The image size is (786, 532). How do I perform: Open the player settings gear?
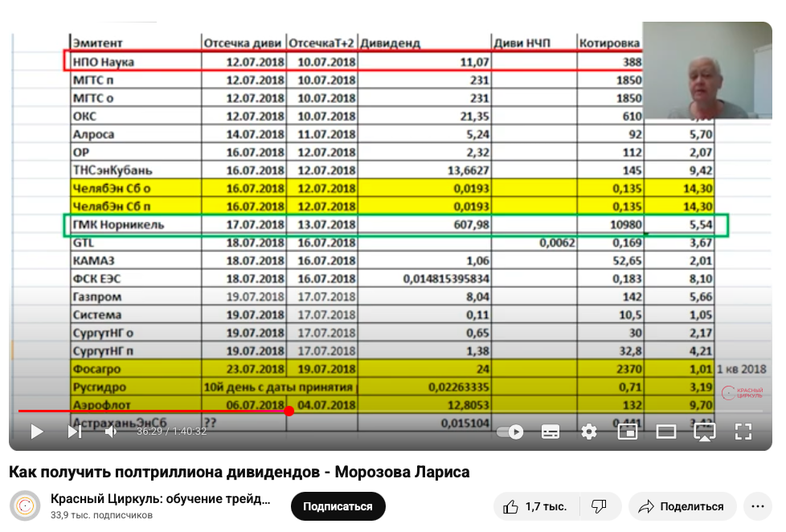pos(589,432)
